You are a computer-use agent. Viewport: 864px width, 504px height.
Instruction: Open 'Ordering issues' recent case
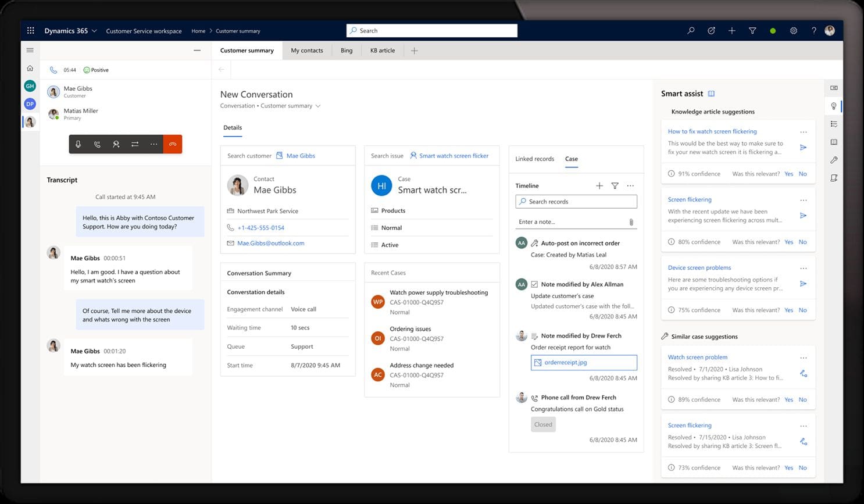410,329
